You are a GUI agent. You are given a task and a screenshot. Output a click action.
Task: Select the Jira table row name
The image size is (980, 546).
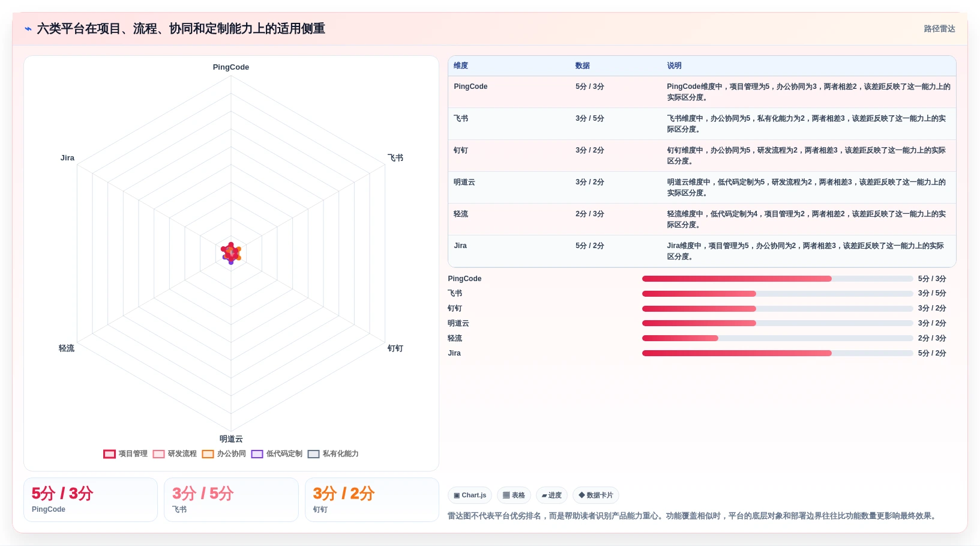pyautogui.click(x=460, y=246)
